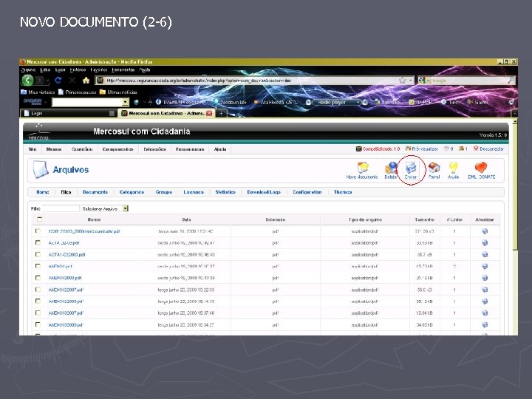The image size is (532, 399).
Task: Open the address bar history dropdown arrow
Action: click(x=411, y=81)
